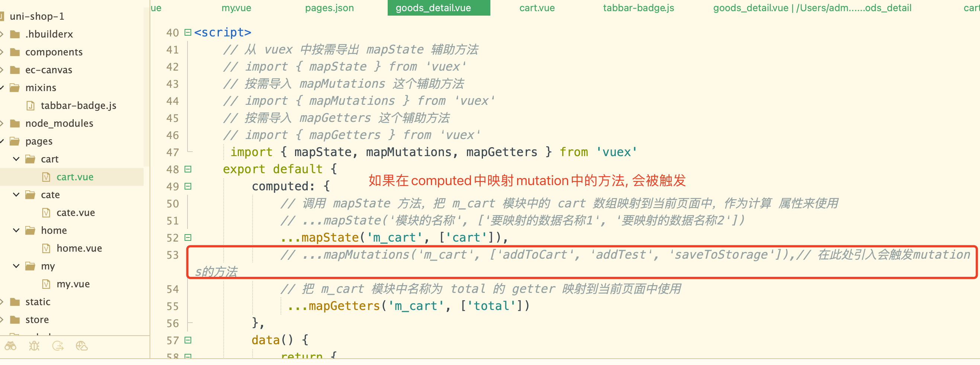Open cart.vue label in the file tree

pyautogui.click(x=75, y=177)
